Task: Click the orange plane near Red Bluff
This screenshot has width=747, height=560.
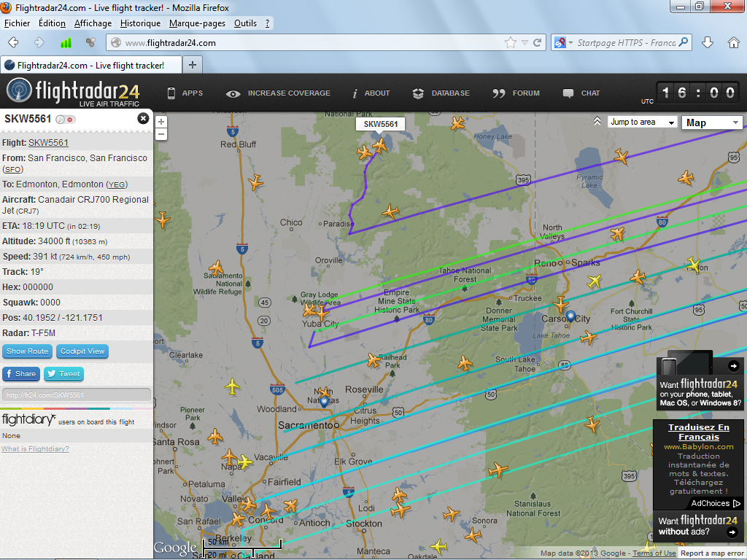Action: pyautogui.click(x=255, y=182)
